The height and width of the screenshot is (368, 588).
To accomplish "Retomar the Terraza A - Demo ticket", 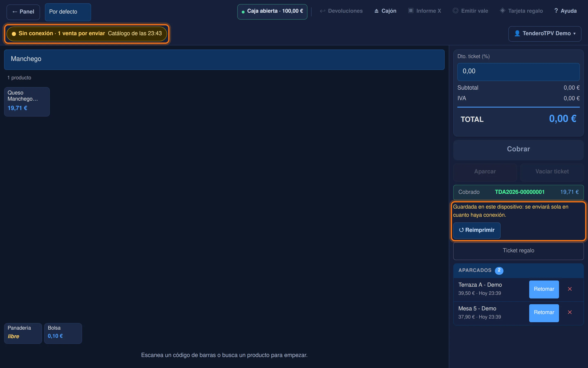I will pyautogui.click(x=544, y=289).
